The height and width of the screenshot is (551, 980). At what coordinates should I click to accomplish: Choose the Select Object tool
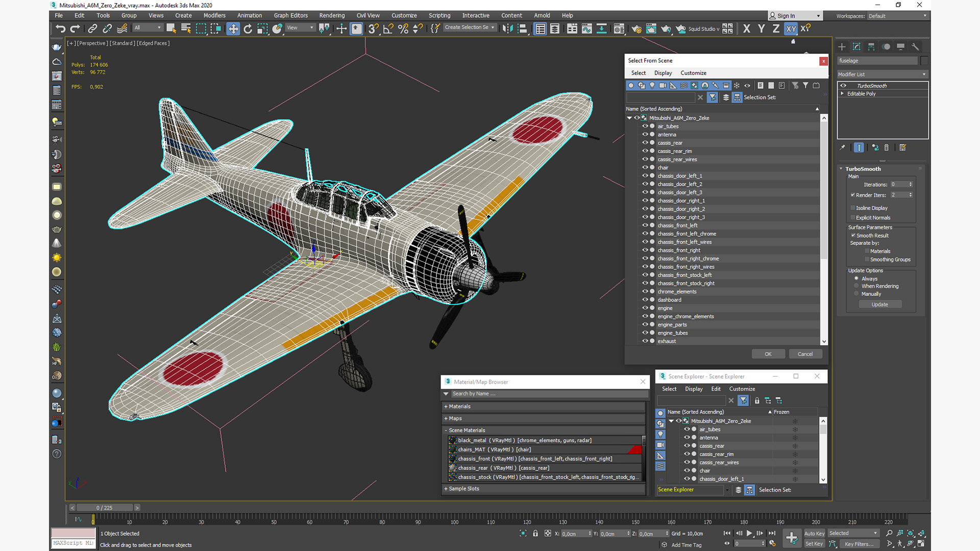pos(171,29)
